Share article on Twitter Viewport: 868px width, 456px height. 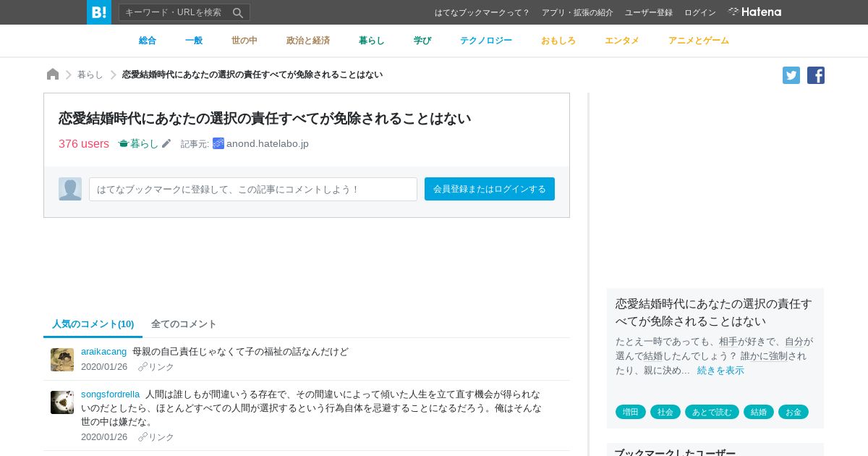791,75
